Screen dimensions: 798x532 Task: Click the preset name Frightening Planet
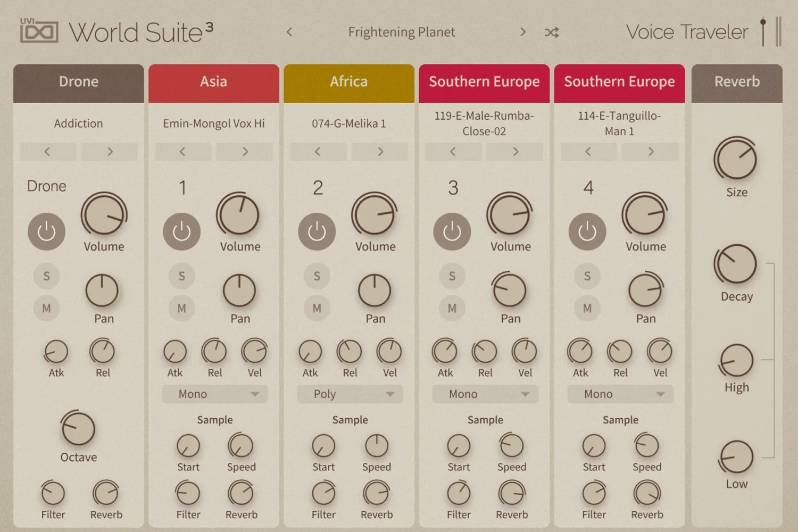tap(402, 32)
